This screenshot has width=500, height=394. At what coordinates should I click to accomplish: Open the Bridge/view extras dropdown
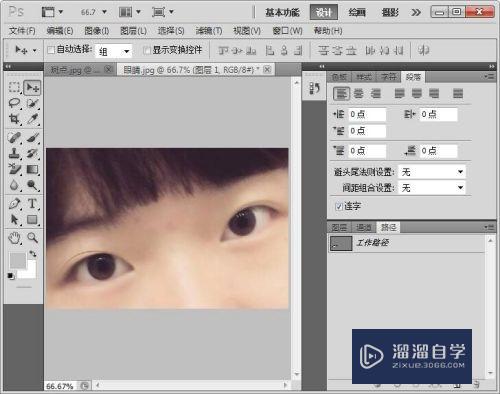point(52,12)
